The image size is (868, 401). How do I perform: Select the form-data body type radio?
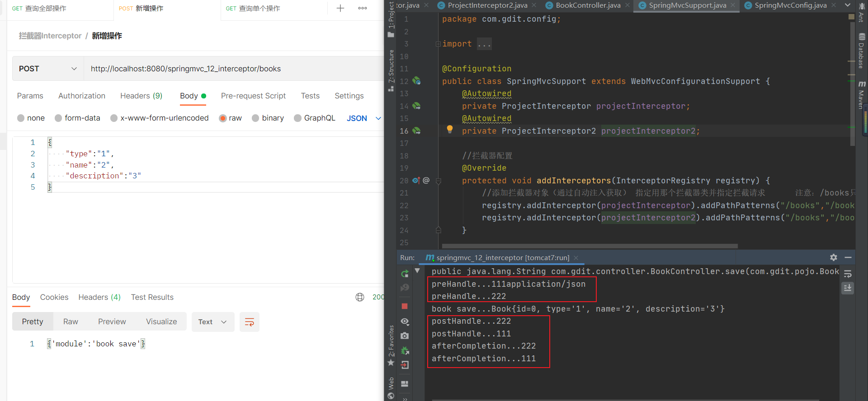(58, 118)
